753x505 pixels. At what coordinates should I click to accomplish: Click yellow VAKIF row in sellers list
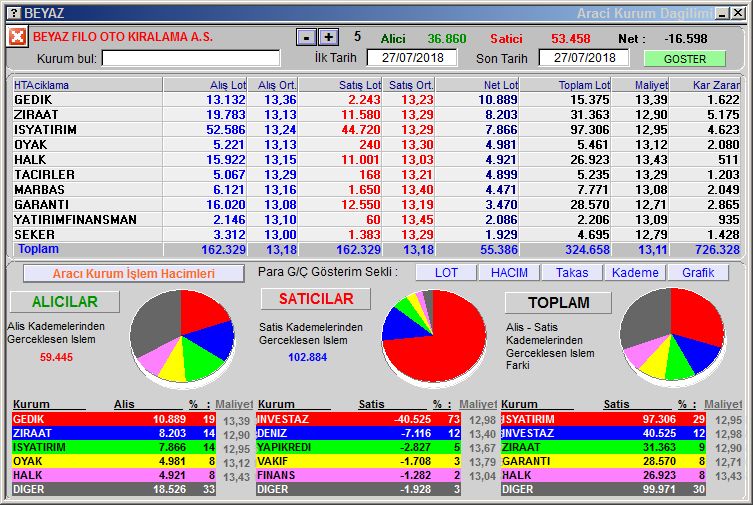tap(359, 461)
